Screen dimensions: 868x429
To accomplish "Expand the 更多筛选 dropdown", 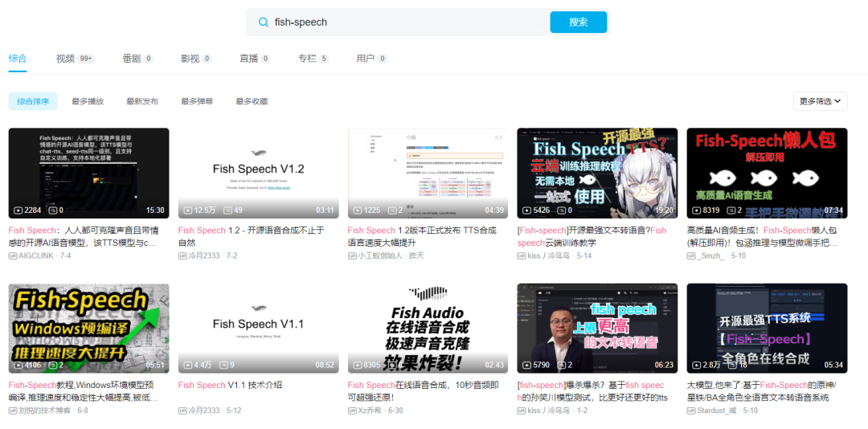I will (x=820, y=101).
